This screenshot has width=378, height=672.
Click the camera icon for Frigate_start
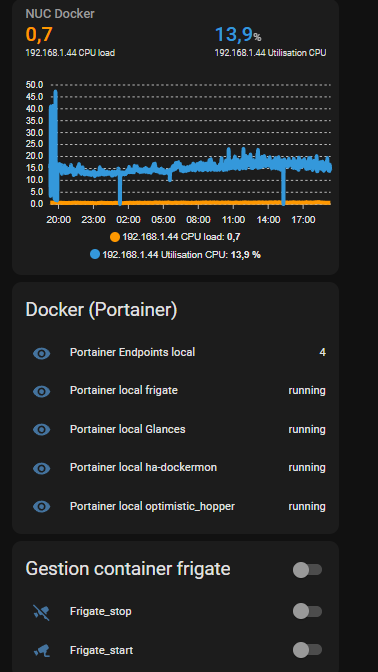42,651
